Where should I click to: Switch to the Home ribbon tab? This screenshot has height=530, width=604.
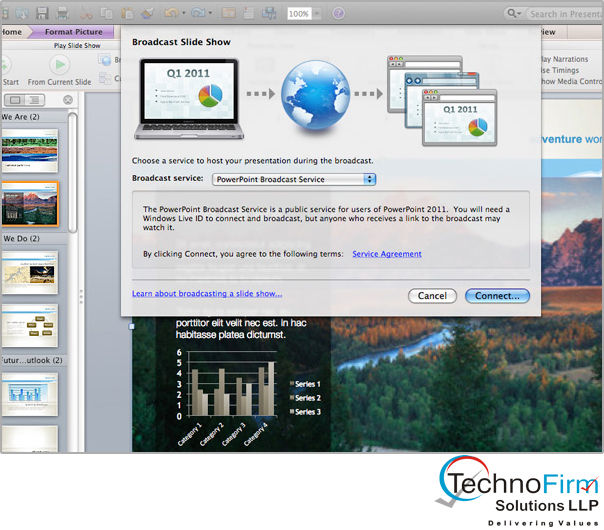pyautogui.click(x=12, y=32)
